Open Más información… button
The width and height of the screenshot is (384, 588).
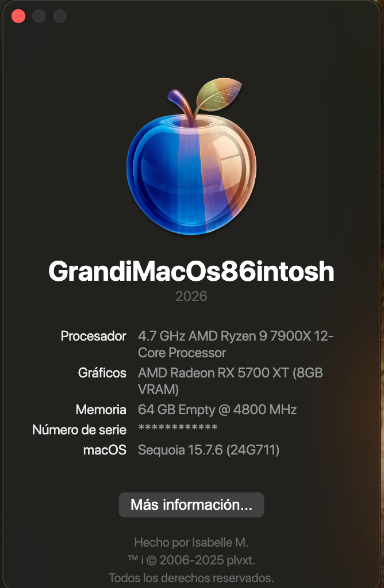191,505
